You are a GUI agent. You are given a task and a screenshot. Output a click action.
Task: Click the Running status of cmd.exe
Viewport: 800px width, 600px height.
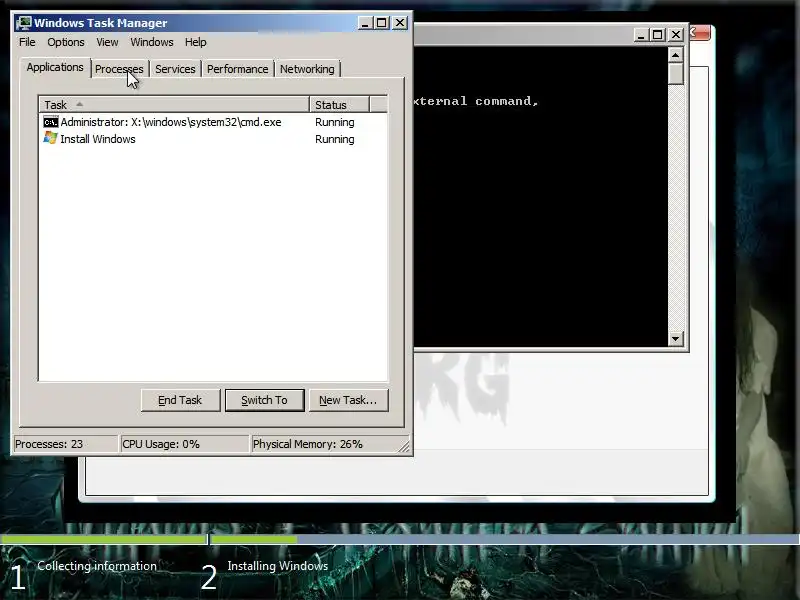point(335,122)
